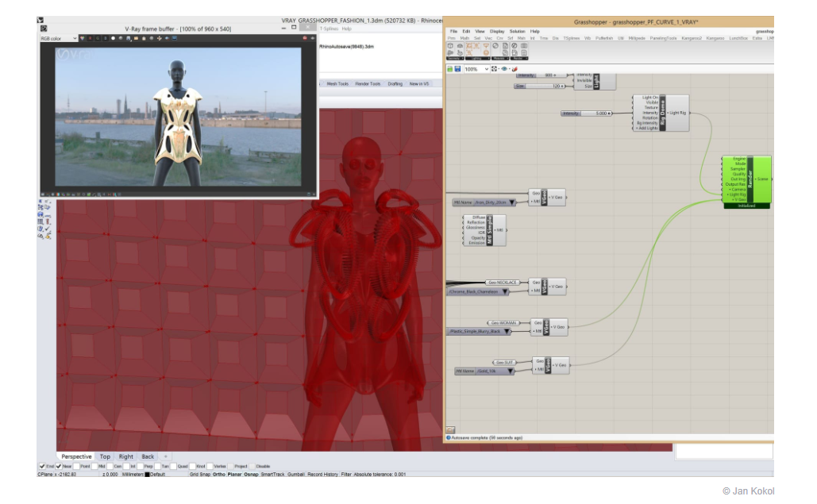
Task: Select the orange dome light icon in ribbon
Action: tap(486, 52)
